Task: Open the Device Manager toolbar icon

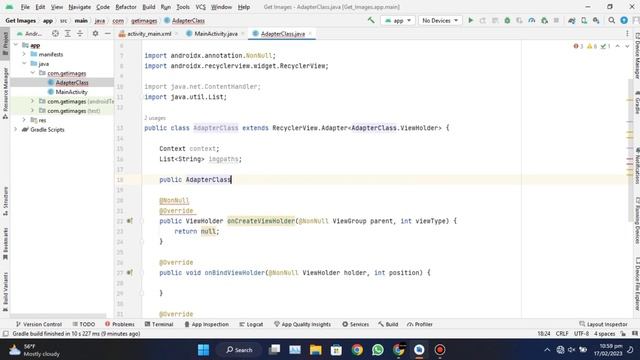Action: pyautogui.click(x=584, y=20)
